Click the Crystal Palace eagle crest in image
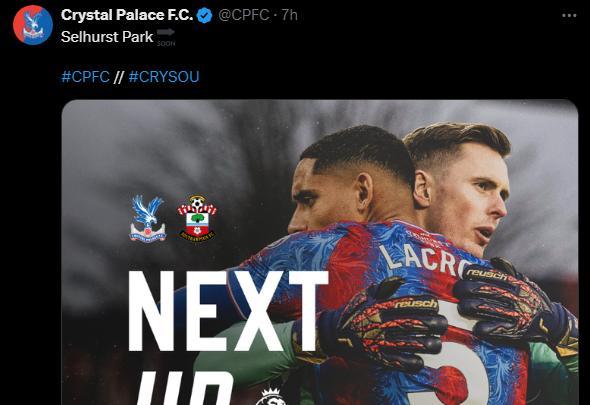The image size is (590, 405). 148,218
